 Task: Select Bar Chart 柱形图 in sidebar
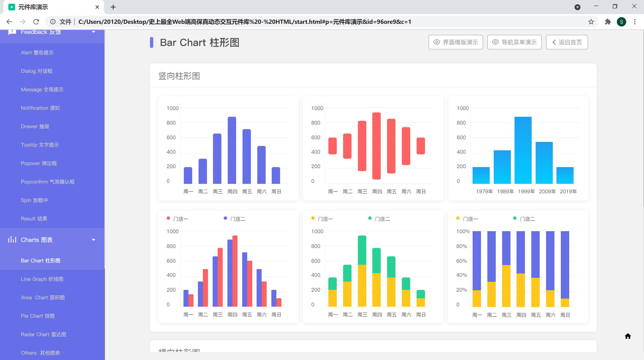(41, 261)
